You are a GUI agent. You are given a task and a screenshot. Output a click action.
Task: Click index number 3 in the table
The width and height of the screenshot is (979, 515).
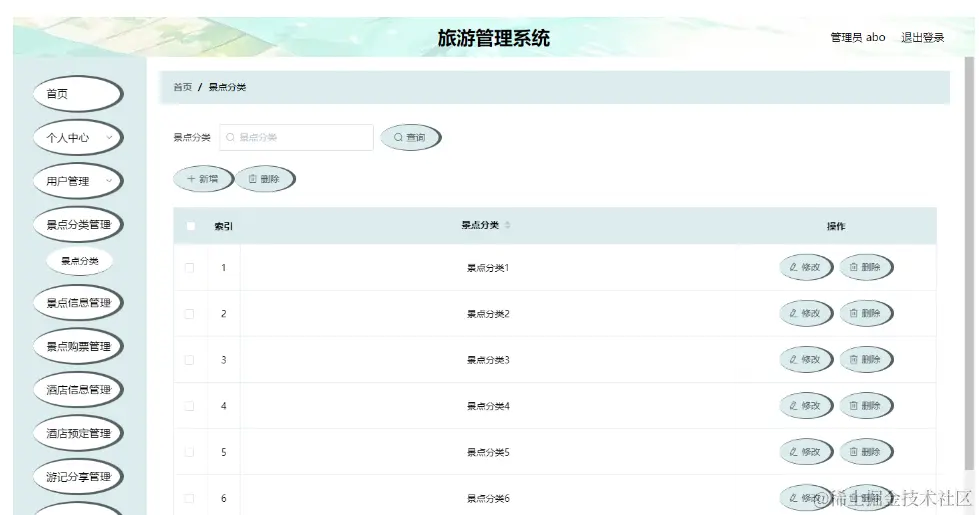click(224, 360)
